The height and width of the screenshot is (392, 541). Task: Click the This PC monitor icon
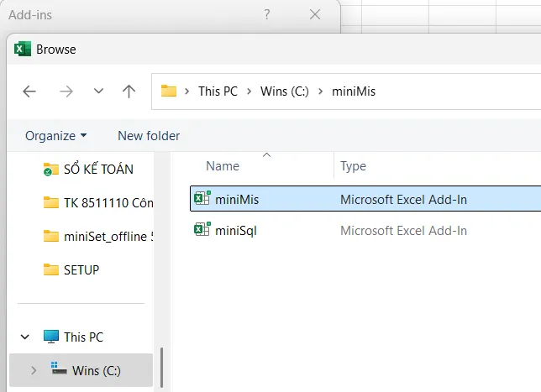pyautogui.click(x=51, y=337)
